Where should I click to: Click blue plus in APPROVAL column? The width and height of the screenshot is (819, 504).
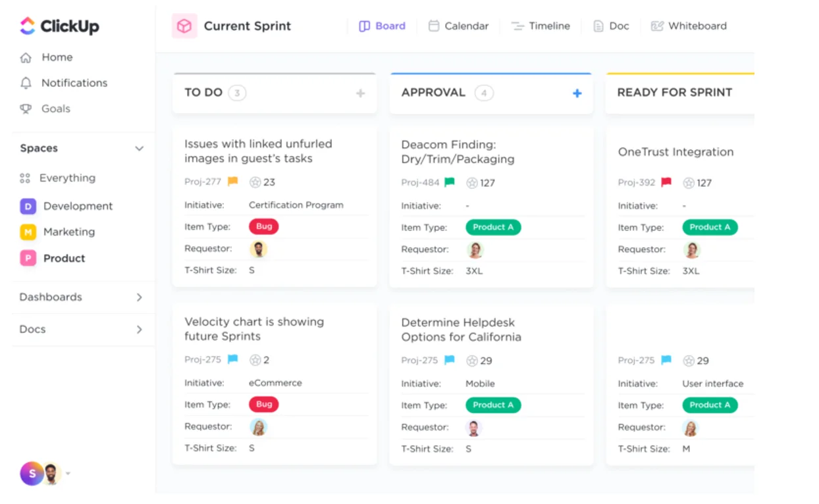pyautogui.click(x=577, y=93)
